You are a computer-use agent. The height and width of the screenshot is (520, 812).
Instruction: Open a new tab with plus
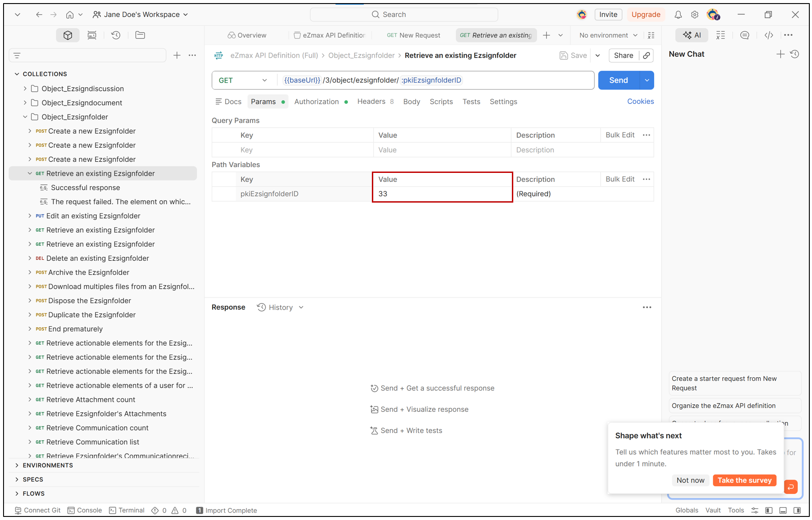[547, 35]
